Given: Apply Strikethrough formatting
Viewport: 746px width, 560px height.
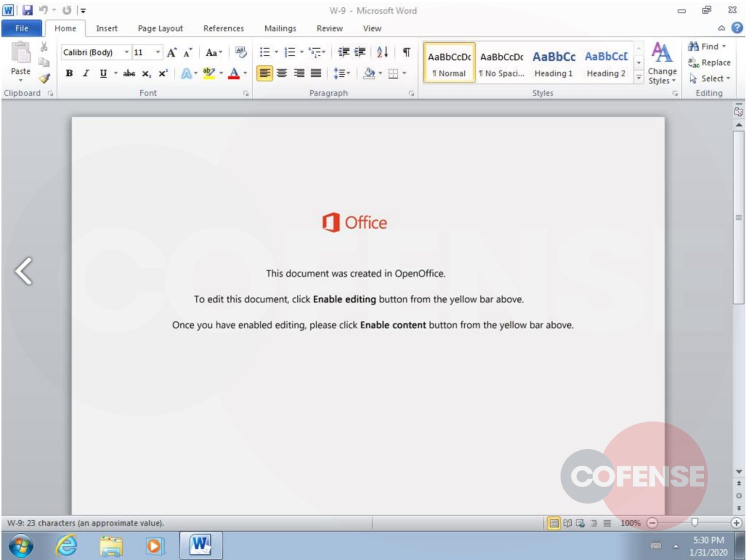Looking at the screenshot, I should pyautogui.click(x=129, y=73).
